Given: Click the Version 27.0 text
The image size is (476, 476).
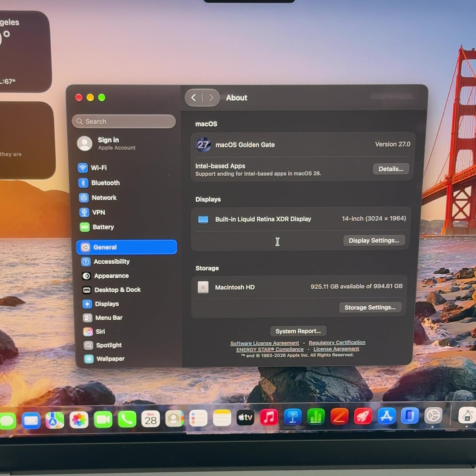Looking at the screenshot, I should coord(393,144).
